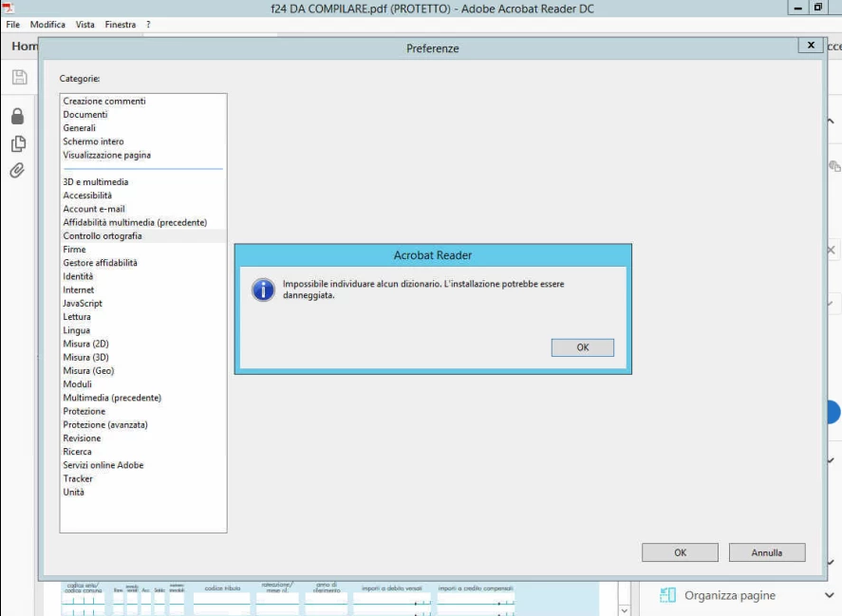Select Internet category
Image resolution: width=842 pixels, height=616 pixels.
pos(142,289)
